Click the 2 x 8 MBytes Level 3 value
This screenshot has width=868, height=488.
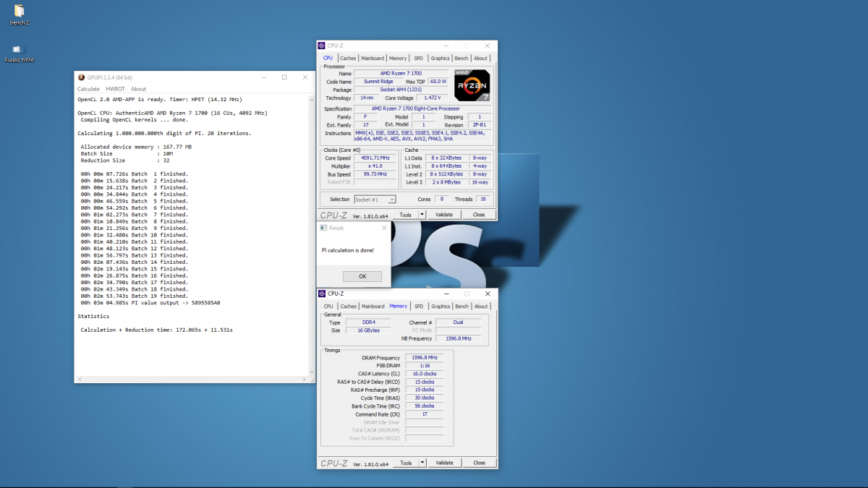[x=446, y=182]
